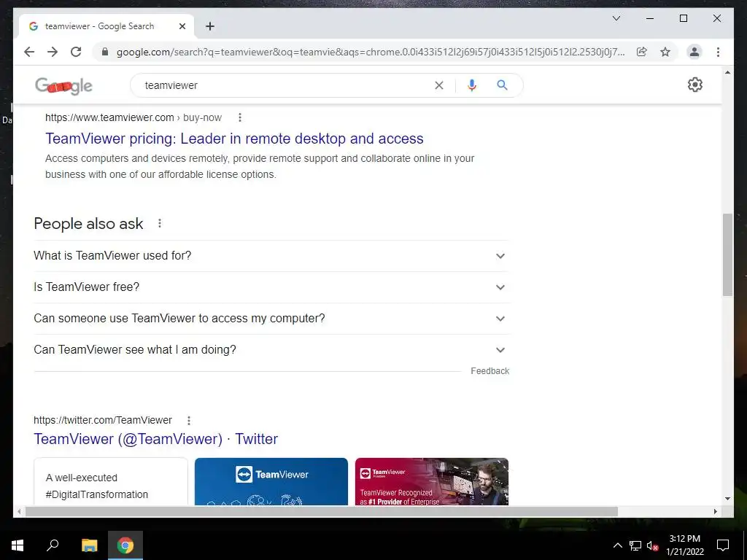
Task: Open the #DigitalTransformation tweet card
Action: point(111,481)
